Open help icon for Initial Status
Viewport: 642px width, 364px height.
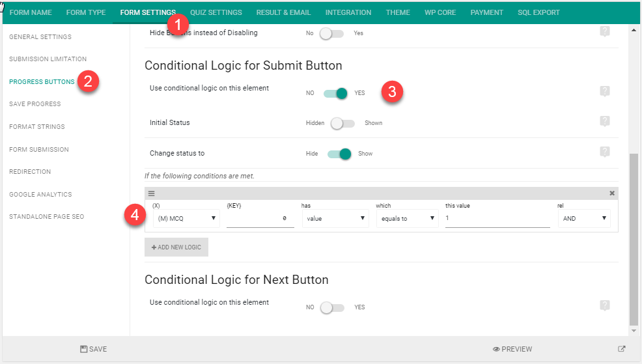[604, 121]
